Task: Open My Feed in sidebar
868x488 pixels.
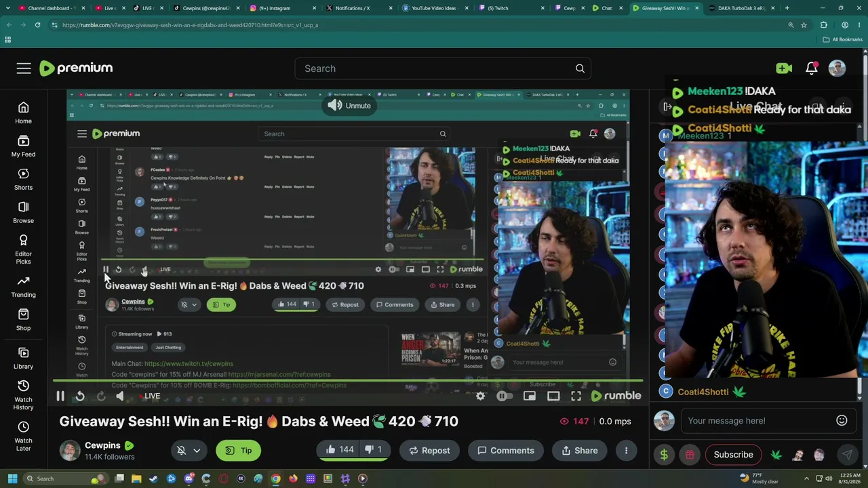Action: (x=23, y=146)
